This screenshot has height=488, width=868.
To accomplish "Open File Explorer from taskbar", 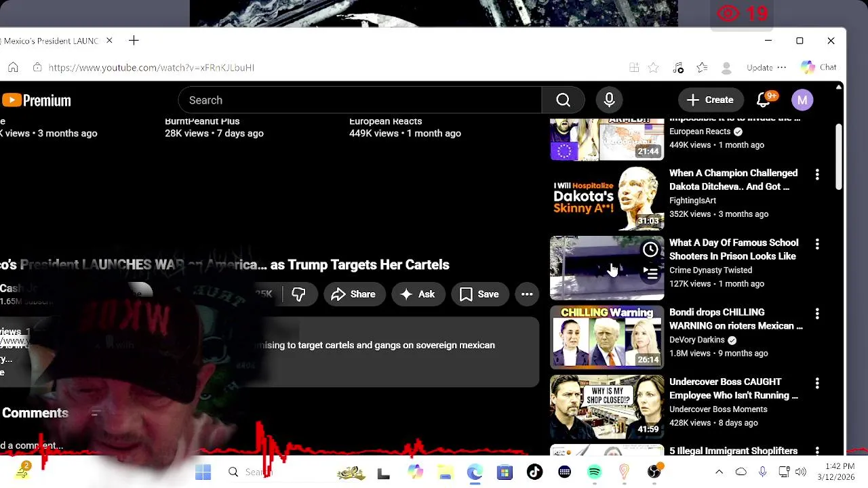I will point(445,472).
